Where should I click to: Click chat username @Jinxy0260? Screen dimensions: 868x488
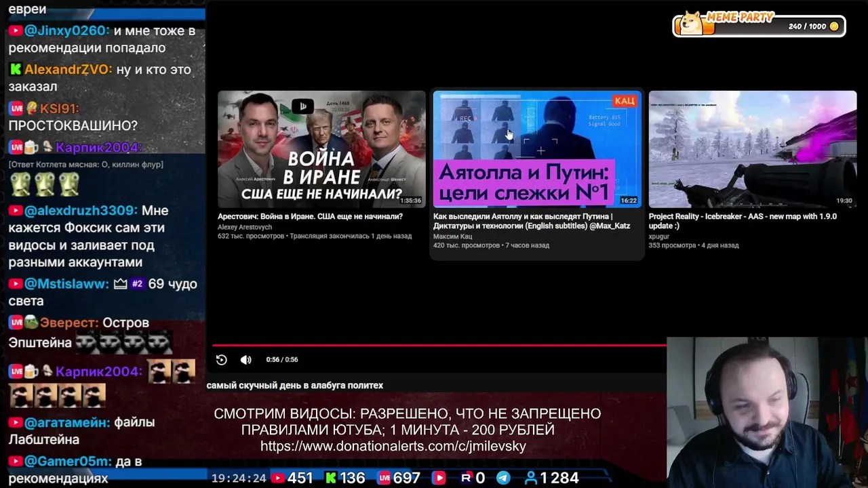pyautogui.click(x=66, y=31)
